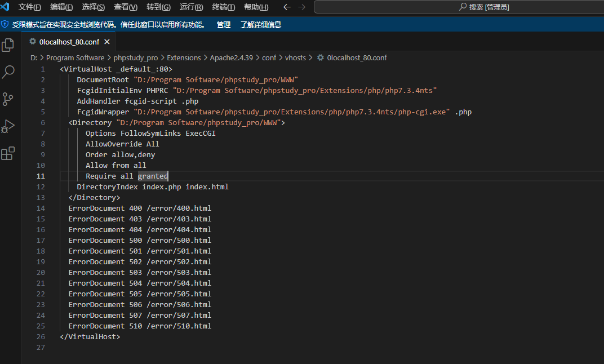This screenshot has height=364, width=604.
Task: Click DirectoryIndex index.php index.html line
Action: tap(153, 187)
